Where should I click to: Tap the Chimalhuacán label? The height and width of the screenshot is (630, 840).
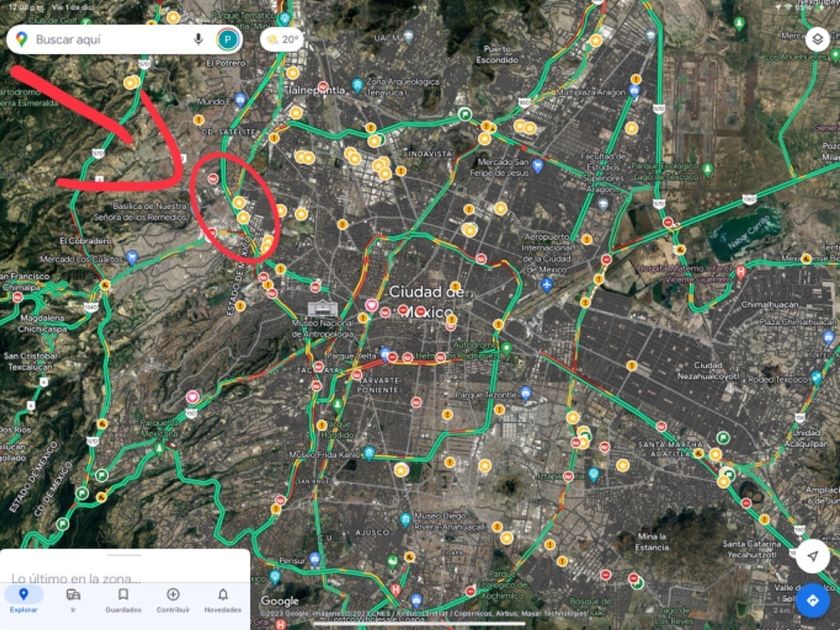coord(769,304)
